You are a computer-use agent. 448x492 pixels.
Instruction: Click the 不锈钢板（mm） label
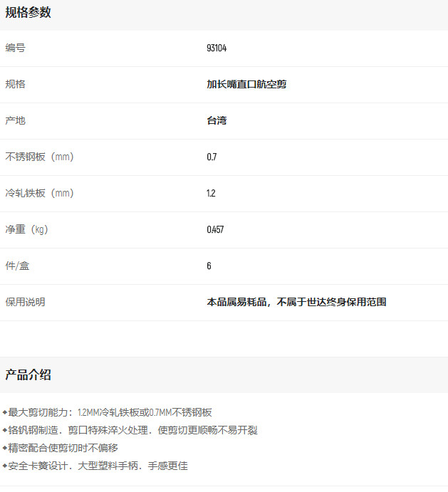pos(39,157)
